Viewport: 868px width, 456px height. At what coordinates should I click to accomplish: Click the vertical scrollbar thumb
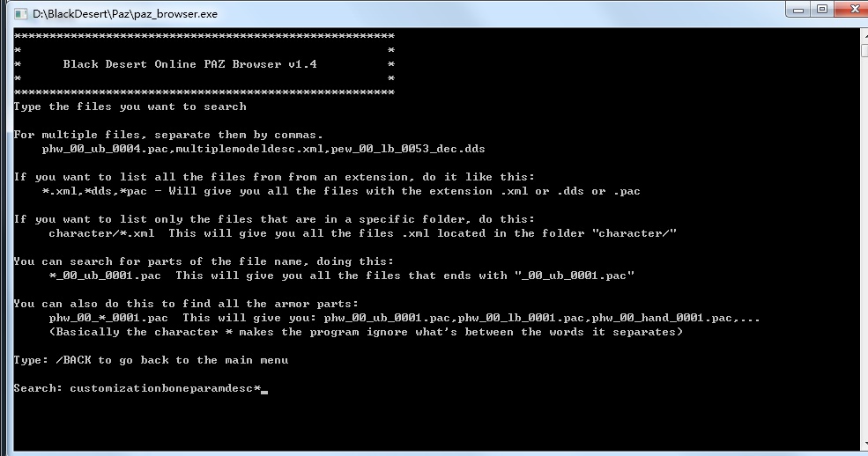(864, 51)
